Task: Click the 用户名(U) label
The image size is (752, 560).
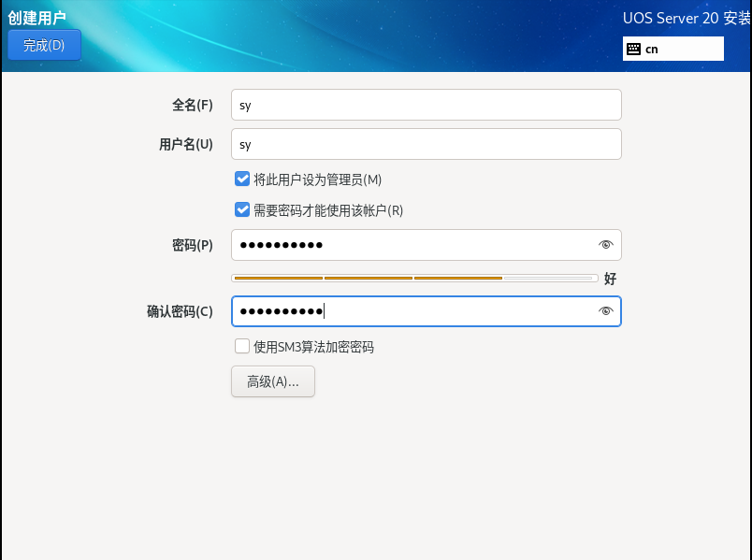Action: 185,144
